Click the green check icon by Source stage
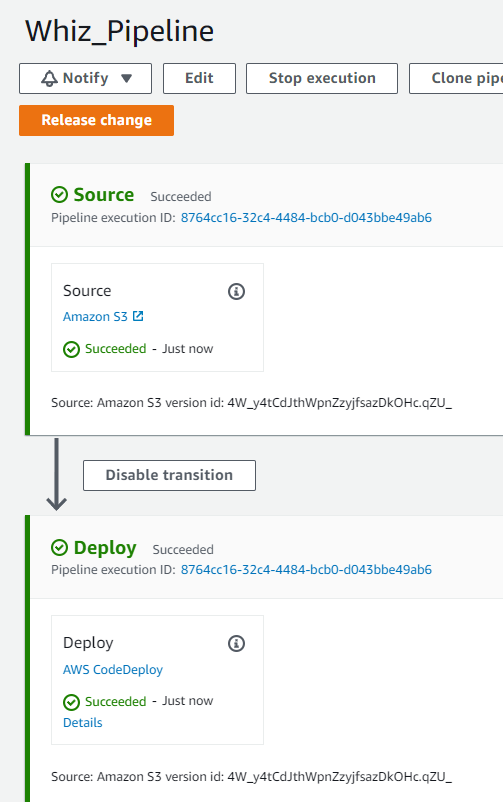 [59, 195]
